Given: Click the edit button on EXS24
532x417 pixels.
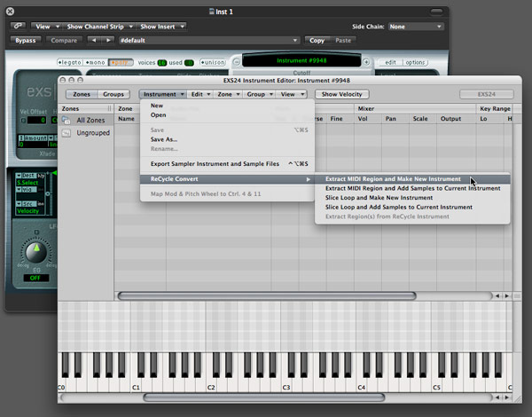Looking at the screenshot, I should click(x=390, y=62).
